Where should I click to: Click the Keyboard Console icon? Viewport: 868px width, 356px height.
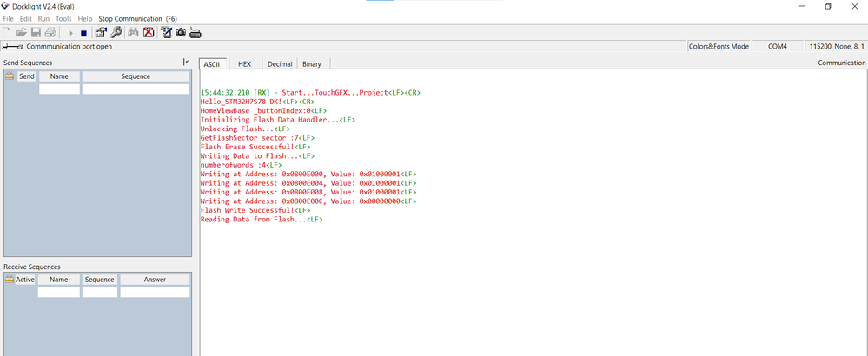click(195, 33)
